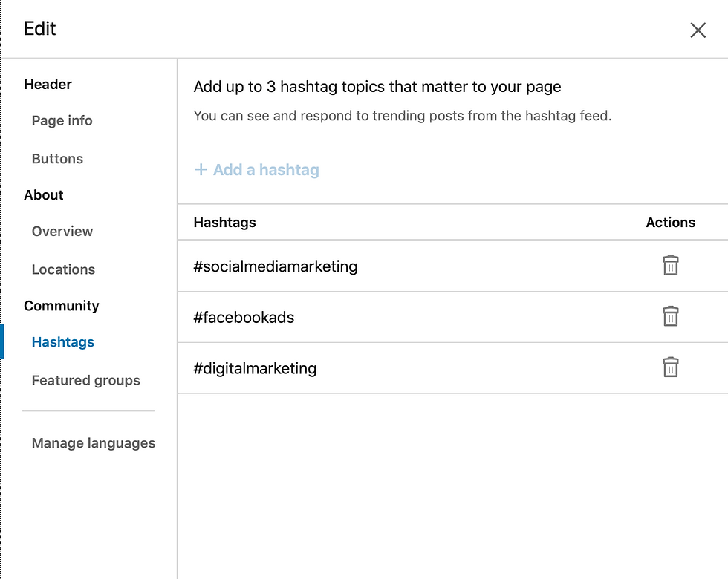Click the About heading in sidebar
The width and height of the screenshot is (728, 579).
coord(44,194)
